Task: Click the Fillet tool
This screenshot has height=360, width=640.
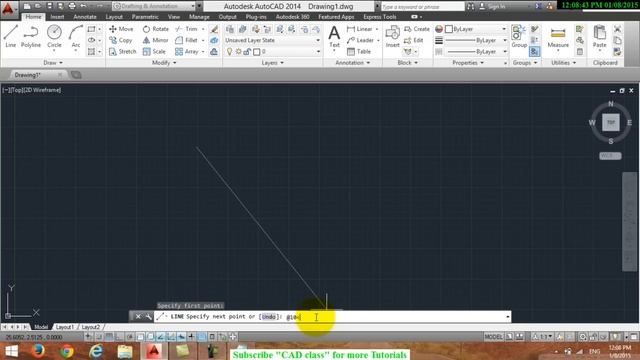Action: 187,40
